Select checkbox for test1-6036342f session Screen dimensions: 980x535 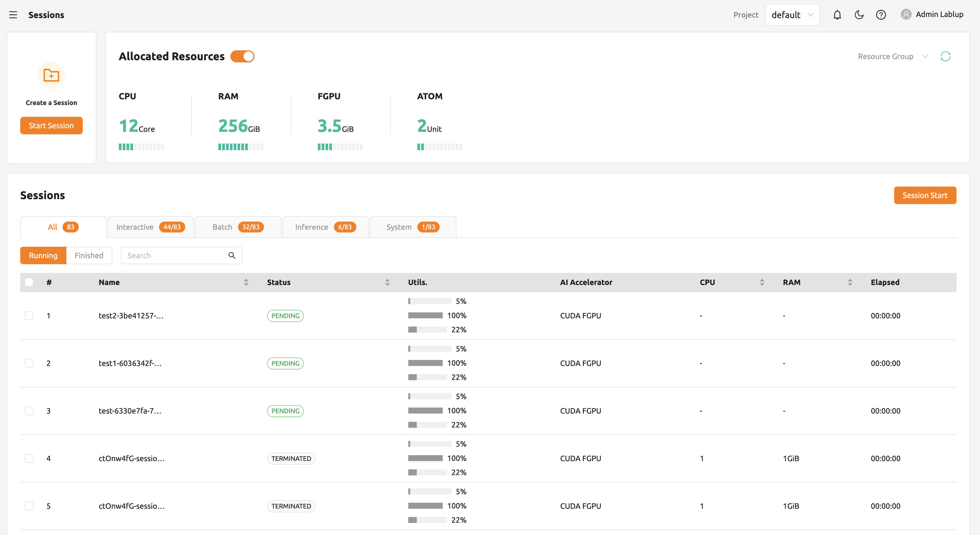(29, 363)
